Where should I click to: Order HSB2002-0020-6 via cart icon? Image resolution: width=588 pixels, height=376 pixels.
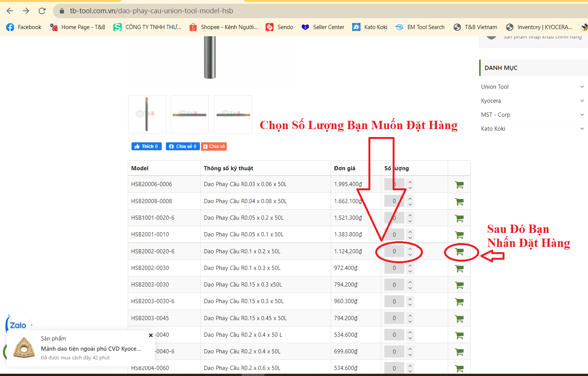[x=459, y=251]
